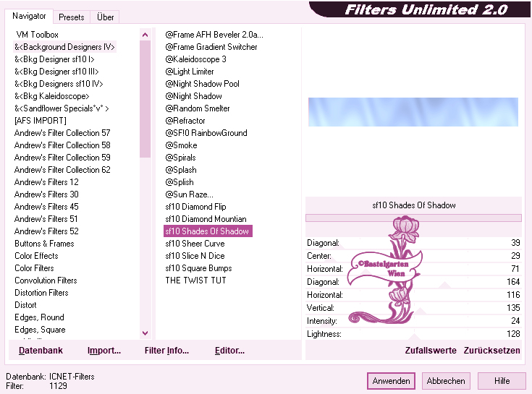This screenshot has width=532, height=394.
Task: Choose @Refractor filter
Action: tap(185, 121)
